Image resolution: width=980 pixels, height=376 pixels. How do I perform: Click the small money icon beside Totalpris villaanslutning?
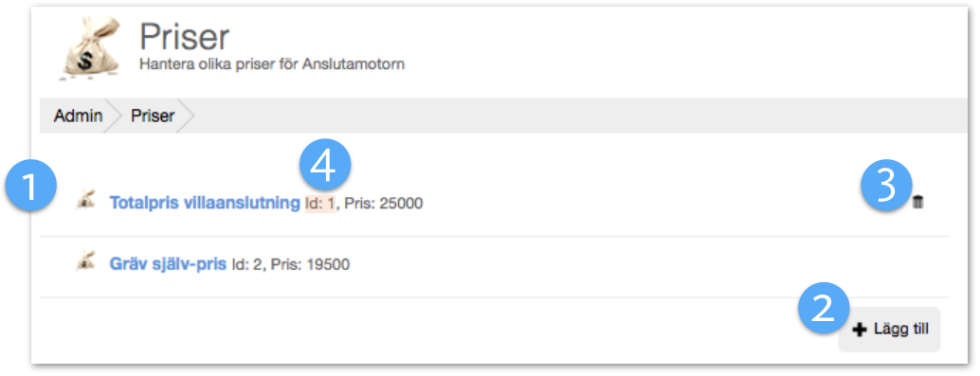click(x=85, y=200)
